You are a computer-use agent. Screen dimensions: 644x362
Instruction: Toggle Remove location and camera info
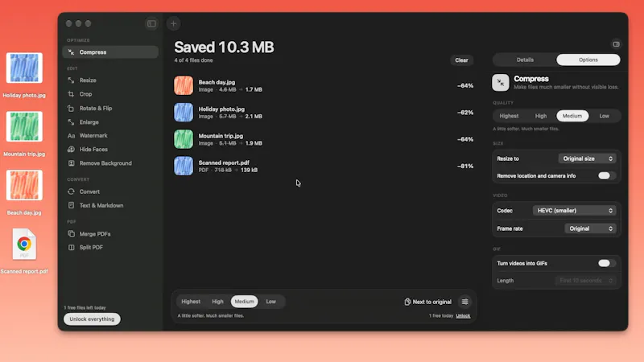[x=606, y=175]
